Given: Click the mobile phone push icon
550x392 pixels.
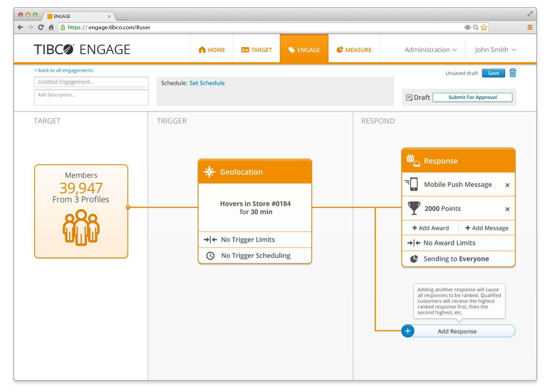Looking at the screenshot, I should coord(412,184).
